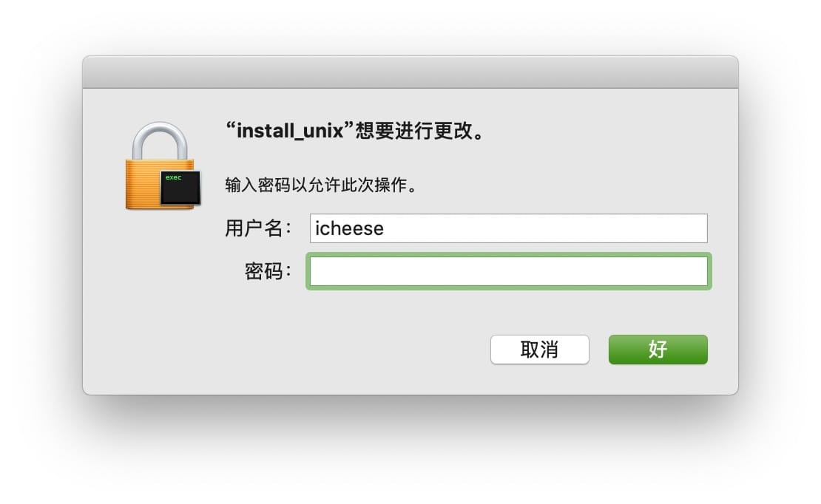This screenshot has width=821, height=504.
Task: Click the 用户名 label
Action: 254,228
